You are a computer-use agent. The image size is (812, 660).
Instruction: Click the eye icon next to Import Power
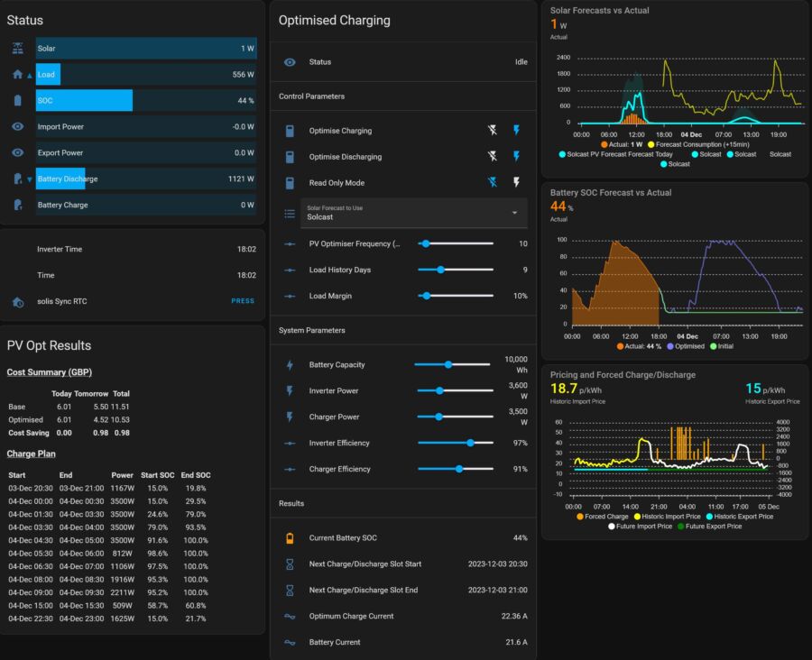coord(18,126)
